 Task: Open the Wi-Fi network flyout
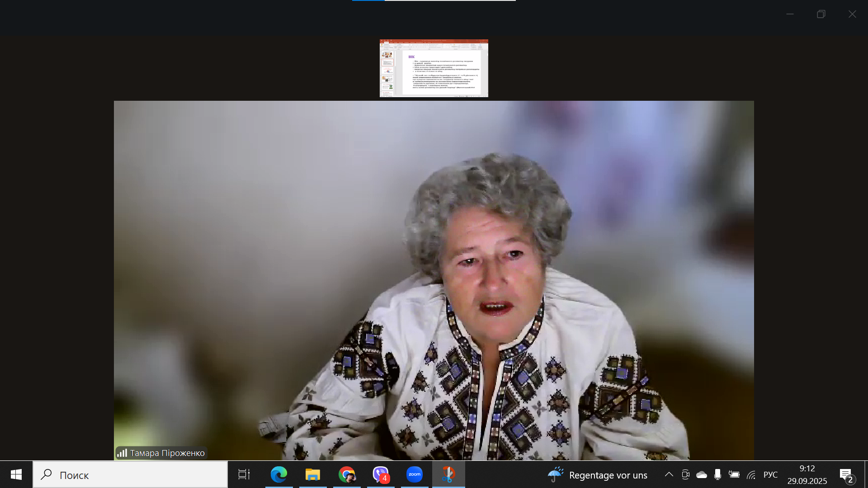coord(751,474)
